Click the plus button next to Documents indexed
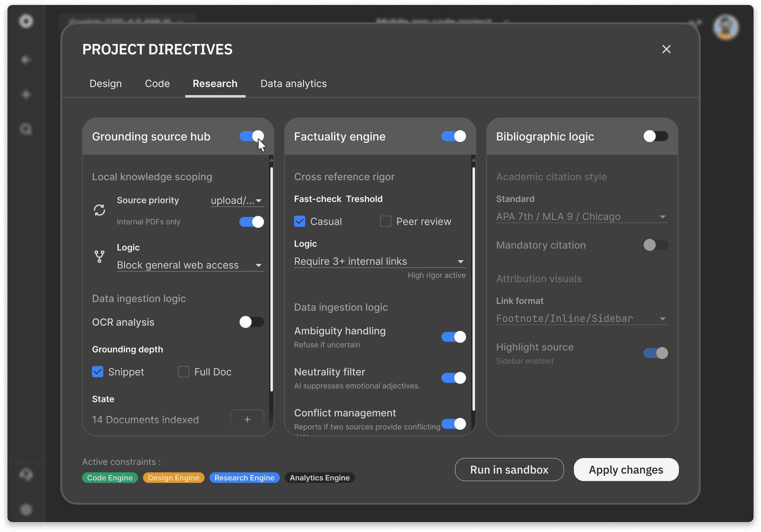 point(247,420)
